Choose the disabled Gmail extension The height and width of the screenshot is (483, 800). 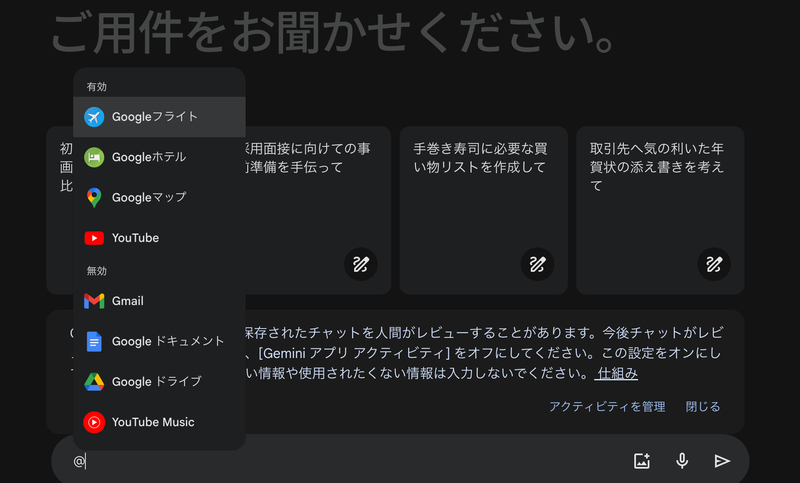(x=159, y=301)
